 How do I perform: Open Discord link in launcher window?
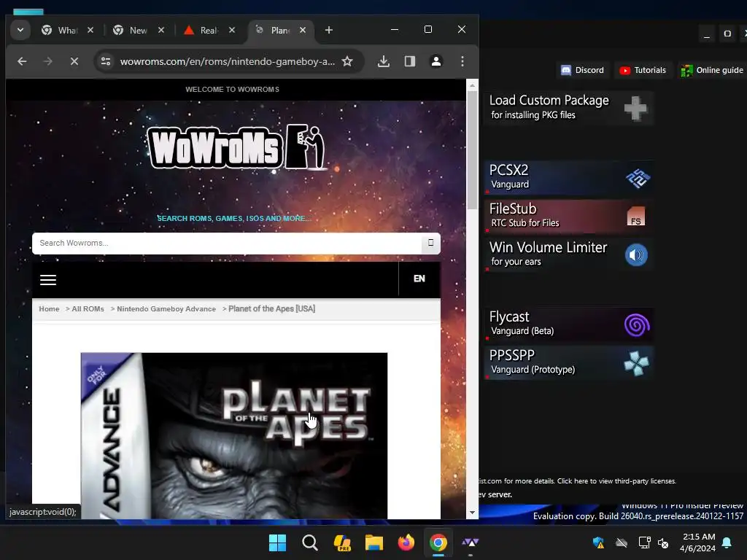pos(583,71)
